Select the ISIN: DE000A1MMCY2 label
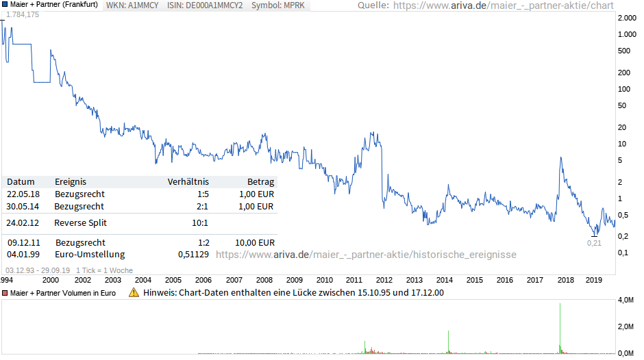The height and width of the screenshot is (360, 644). click(x=205, y=5)
